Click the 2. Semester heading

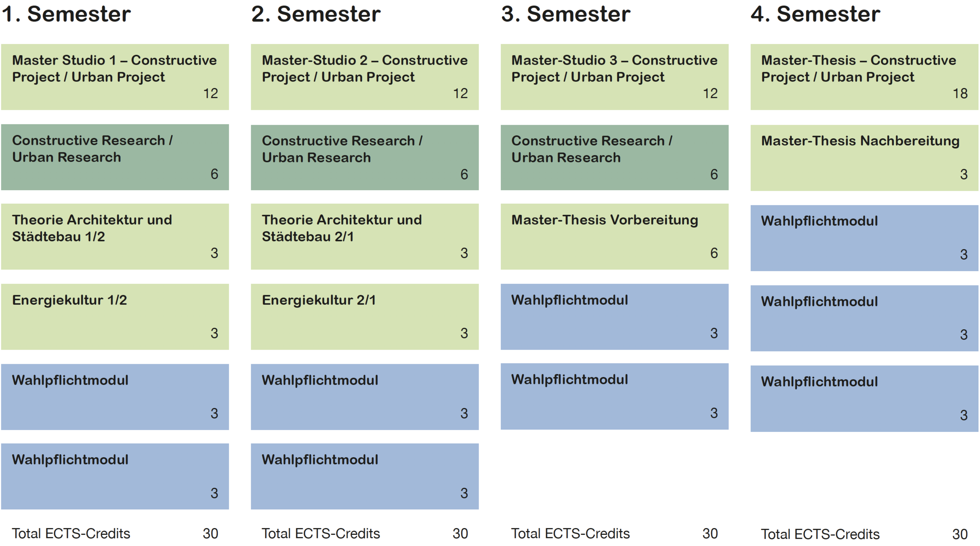(316, 14)
